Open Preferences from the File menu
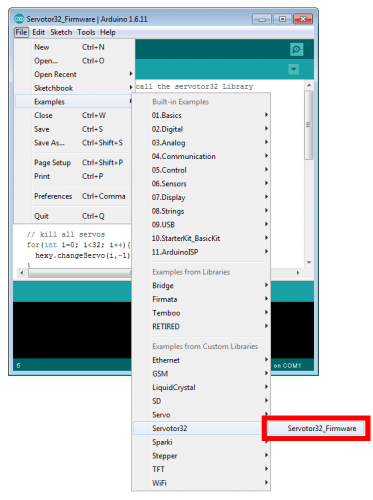Screen dimensions: 373x500 [74, 196]
